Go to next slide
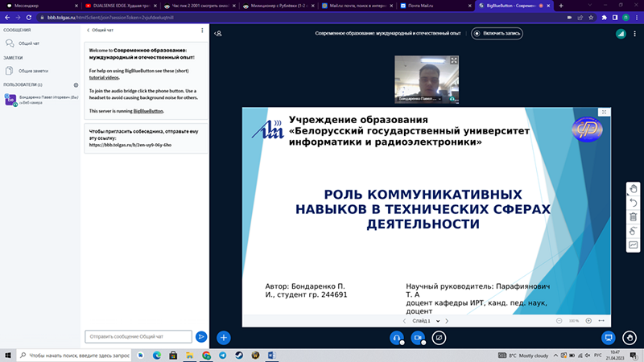This screenshot has width=644, height=362. coord(447,321)
